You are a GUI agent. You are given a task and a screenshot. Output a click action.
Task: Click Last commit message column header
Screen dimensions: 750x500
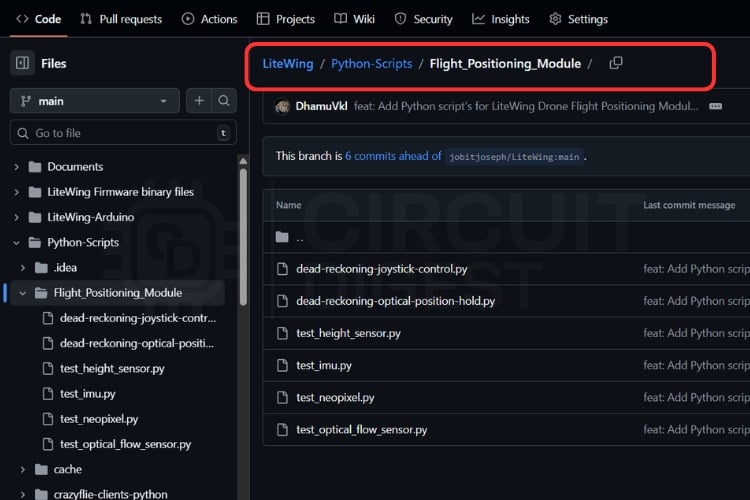coord(689,205)
